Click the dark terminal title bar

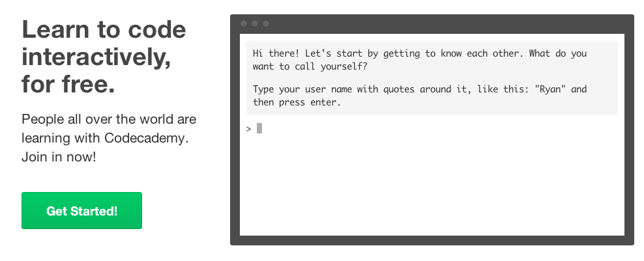[x=432, y=24]
